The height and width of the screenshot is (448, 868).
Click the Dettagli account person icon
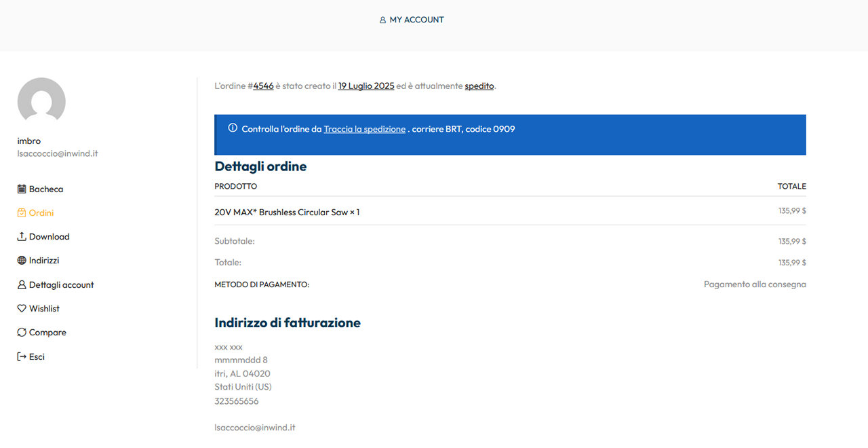click(x=22, y=285)
